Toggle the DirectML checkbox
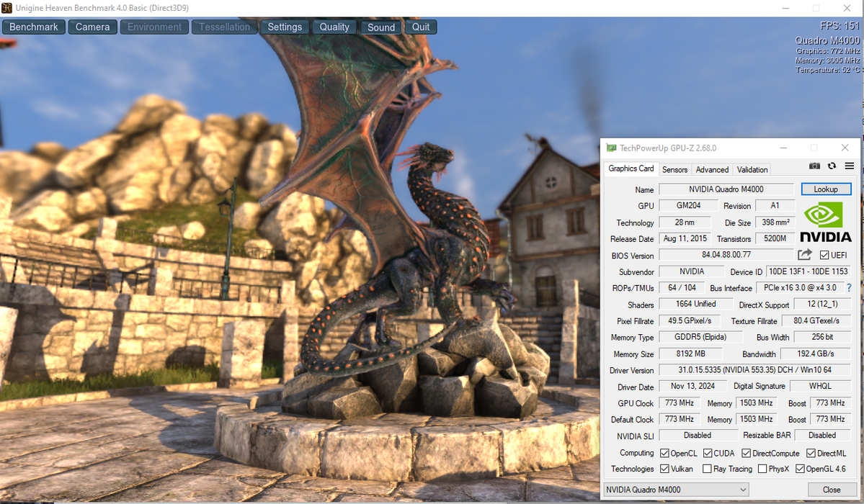Screen dimensions: 864x504 [x=811, y=454]
